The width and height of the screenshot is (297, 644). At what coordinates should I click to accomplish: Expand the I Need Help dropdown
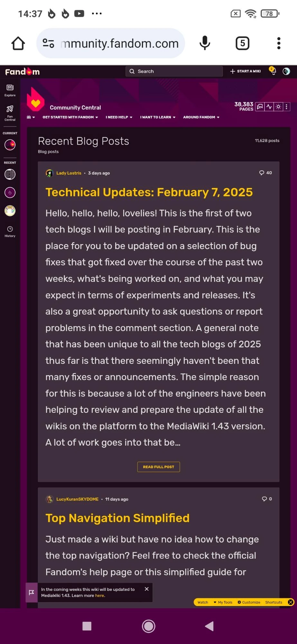tap(119, 117)
